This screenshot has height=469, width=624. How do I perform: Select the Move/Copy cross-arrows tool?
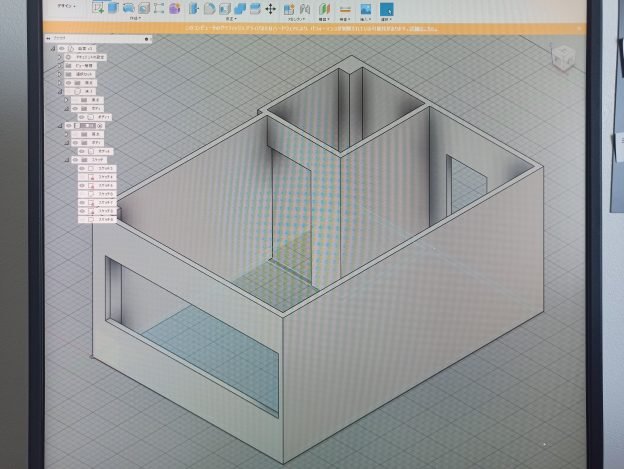pos(270,8)
